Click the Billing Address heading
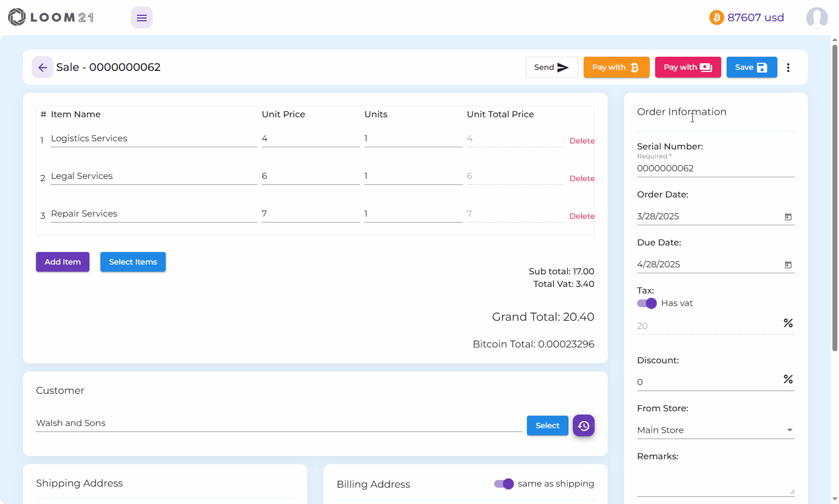Viewport: 839px width, 504px height. tap(373, 484)
